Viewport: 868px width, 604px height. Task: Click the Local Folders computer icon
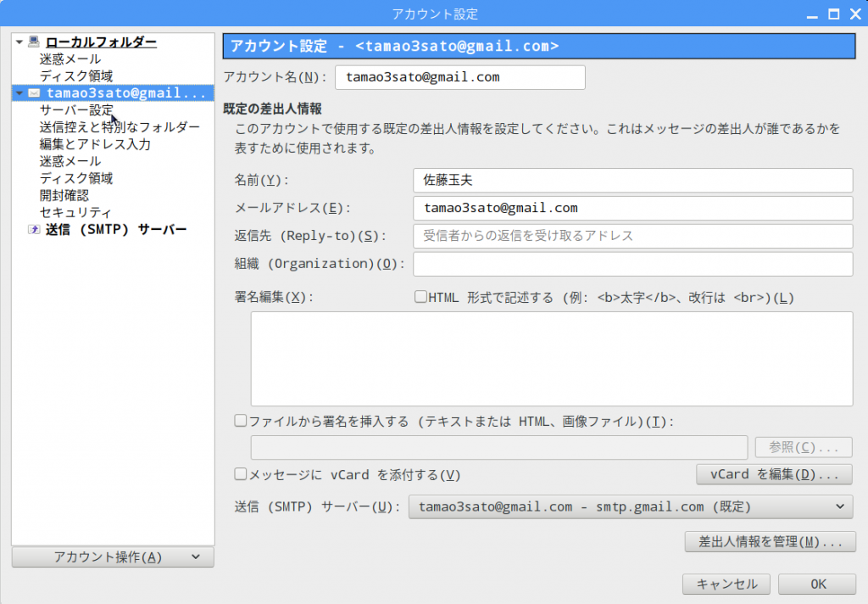(x=34, y=42)
